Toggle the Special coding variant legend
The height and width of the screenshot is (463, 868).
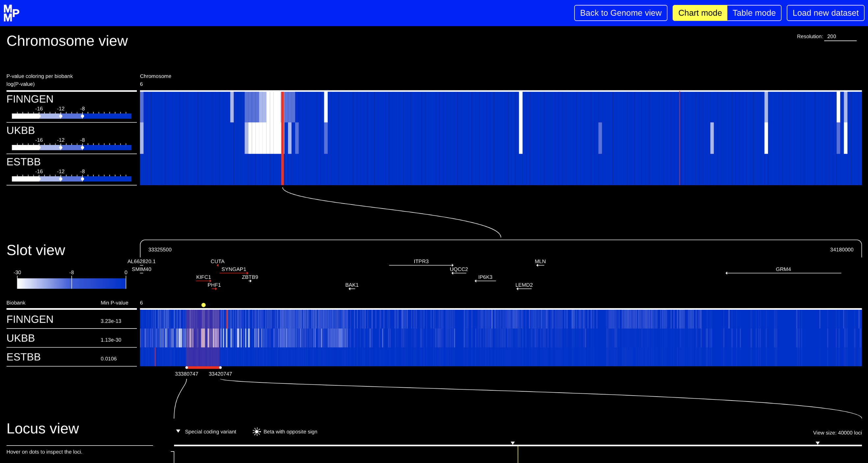[x=206, y=431]
